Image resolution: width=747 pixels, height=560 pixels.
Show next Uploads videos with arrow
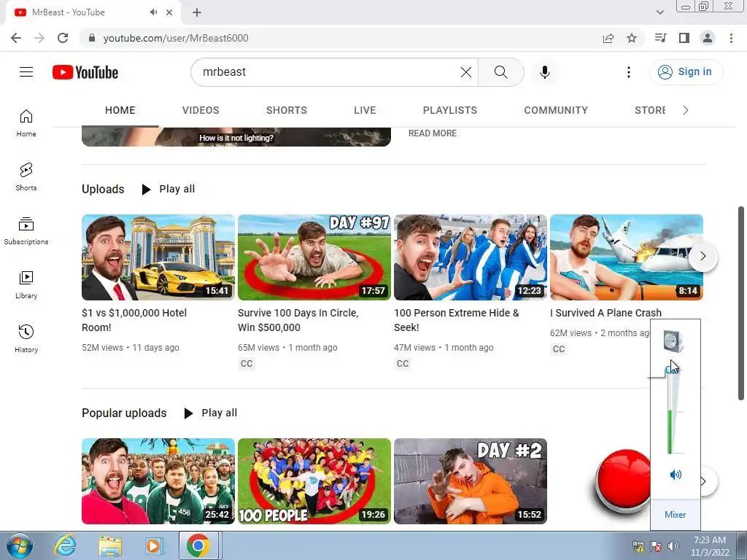coord(703,256)
